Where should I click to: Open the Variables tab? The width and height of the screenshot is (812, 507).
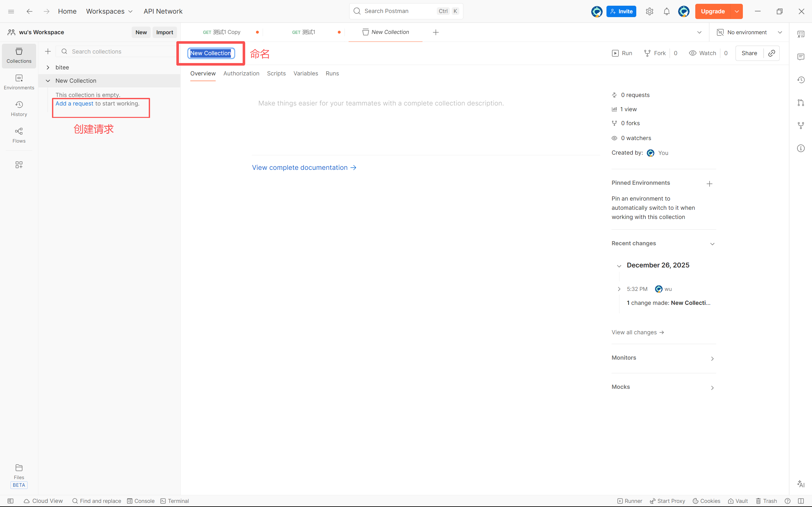(305, 74)
